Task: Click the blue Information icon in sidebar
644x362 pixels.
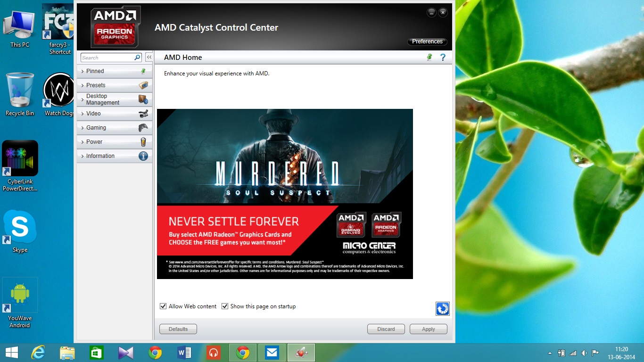Action: (x=143, y=156)
